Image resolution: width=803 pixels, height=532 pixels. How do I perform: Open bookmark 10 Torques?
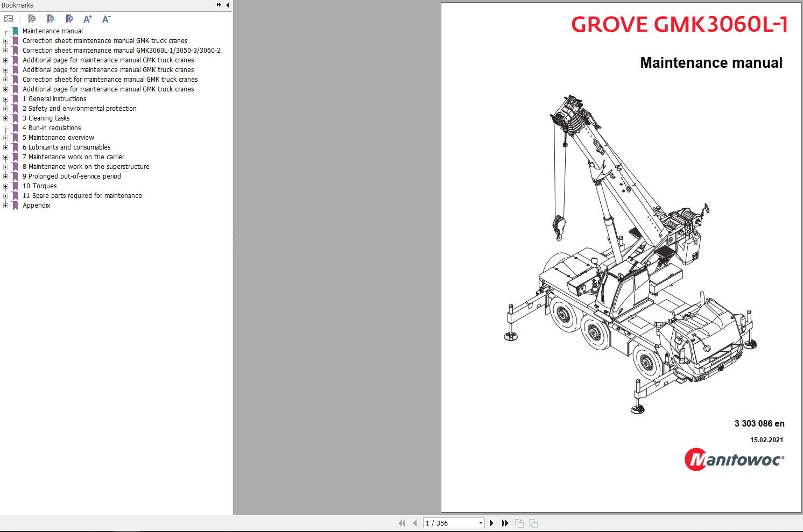40,186
